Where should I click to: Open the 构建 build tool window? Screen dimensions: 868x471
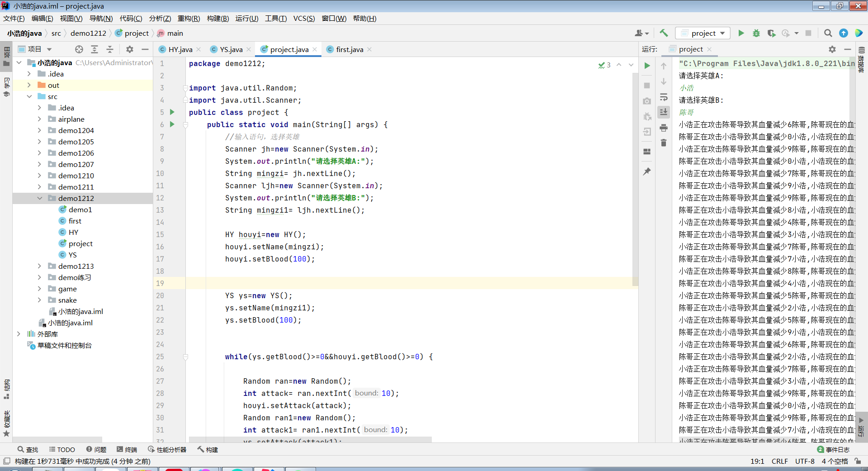point(208,449)
